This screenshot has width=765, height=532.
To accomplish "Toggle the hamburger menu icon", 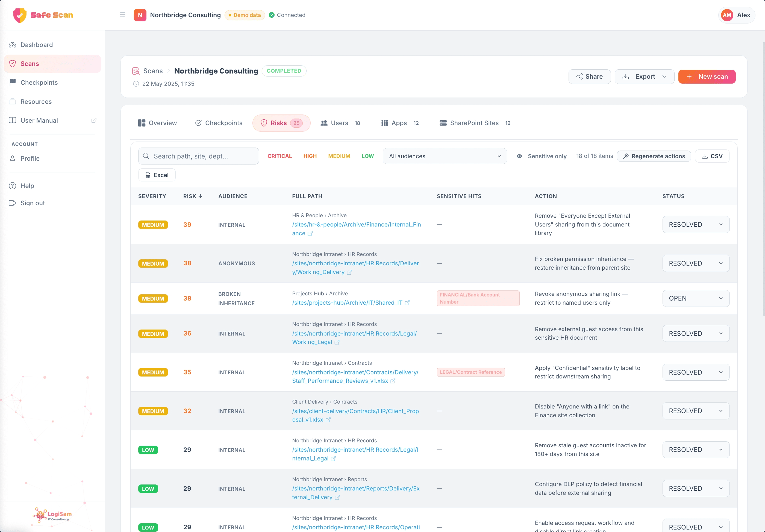I will pos(122,15).
